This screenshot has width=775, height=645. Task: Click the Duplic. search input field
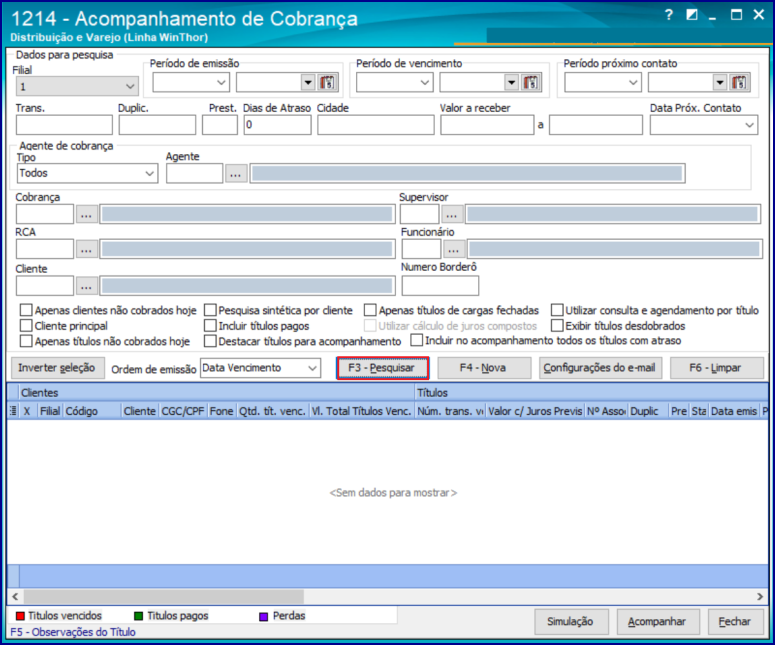click(157, 125)
